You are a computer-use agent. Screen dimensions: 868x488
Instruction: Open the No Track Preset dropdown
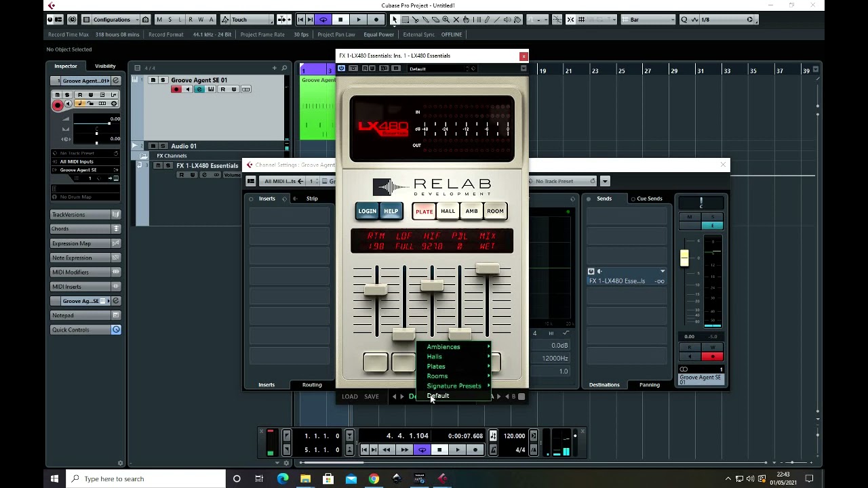[x=560, y=181]
